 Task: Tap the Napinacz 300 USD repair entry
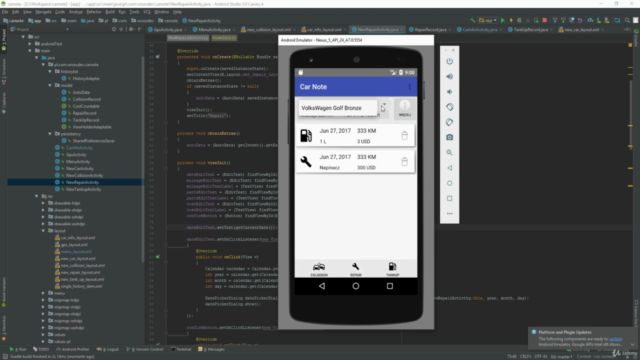click(355, 162)
